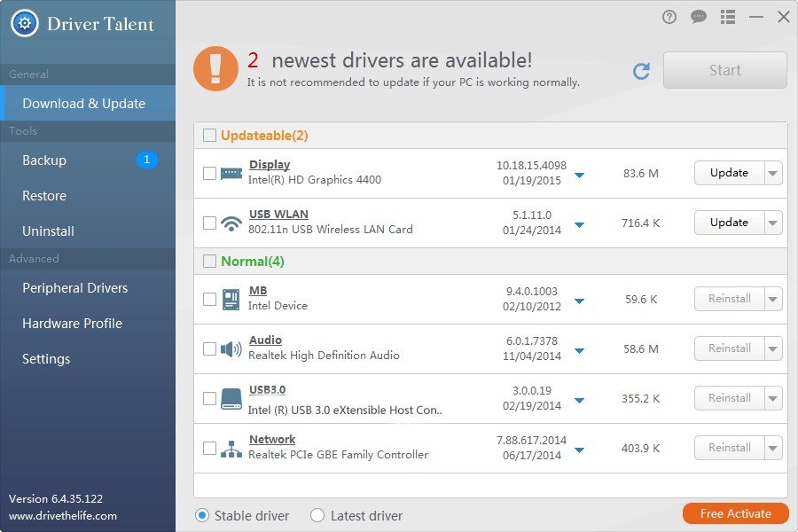
Task: Reinstall the MB driver
Action: tap(730, 299)
